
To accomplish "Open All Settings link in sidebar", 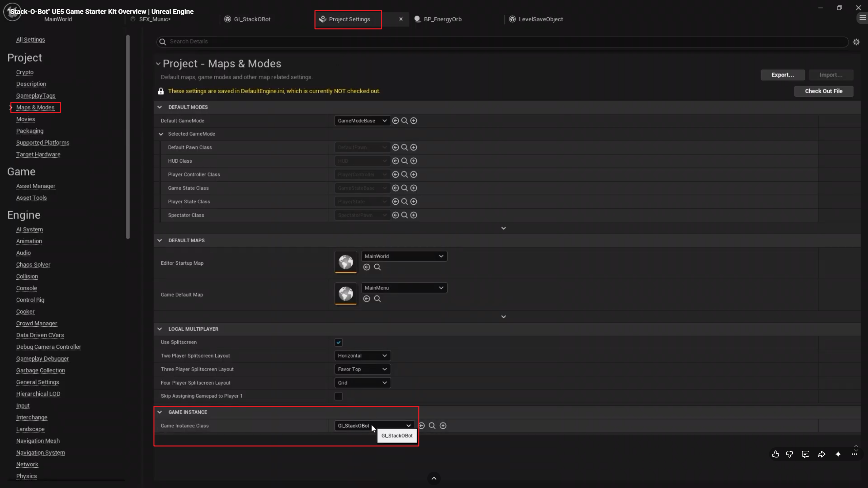I will (31, 40).
